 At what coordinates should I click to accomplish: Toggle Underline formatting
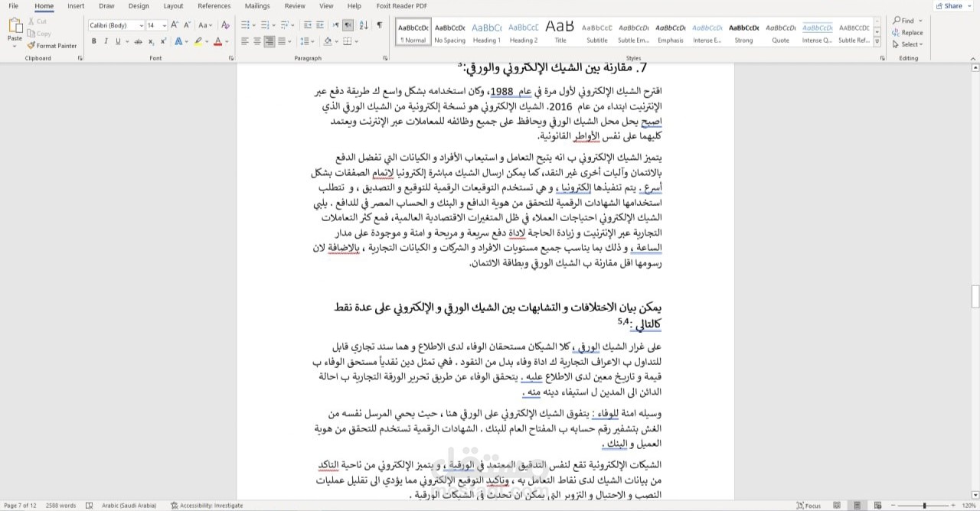117,41
